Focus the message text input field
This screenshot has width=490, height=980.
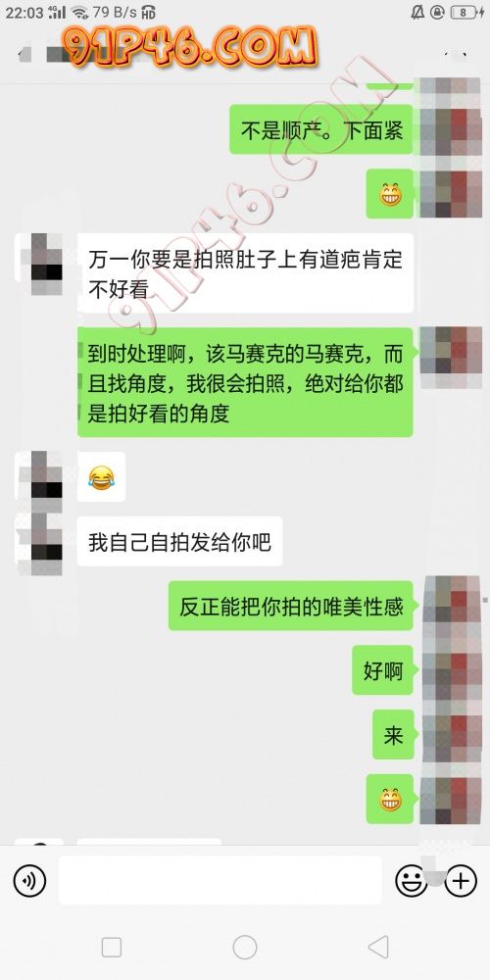220,880
